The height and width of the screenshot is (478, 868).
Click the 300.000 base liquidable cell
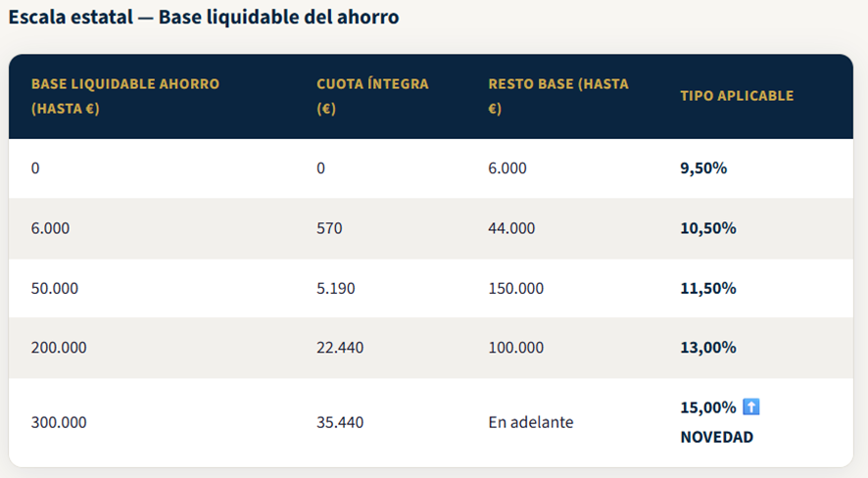[59, 422]
